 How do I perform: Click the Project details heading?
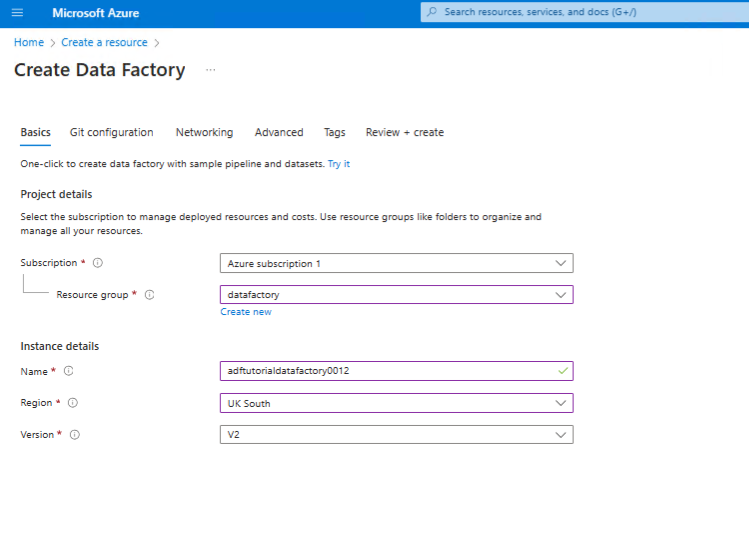point(56,194)
